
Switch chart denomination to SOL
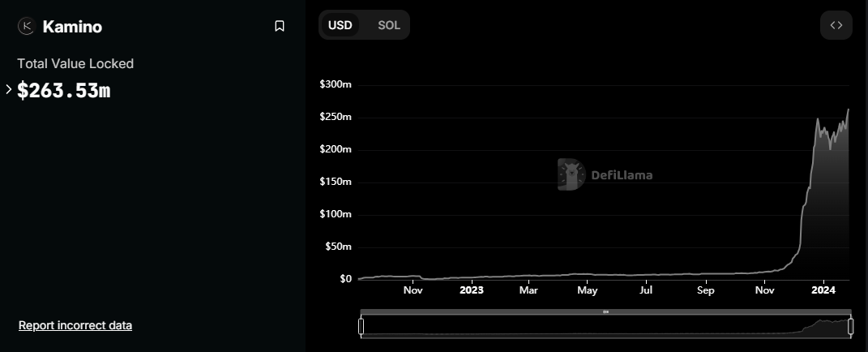click(x=388, y=25)
